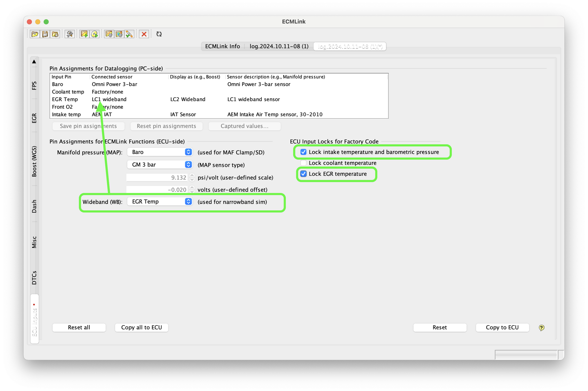Open the DTCs side tab

[x=34, y=278]
